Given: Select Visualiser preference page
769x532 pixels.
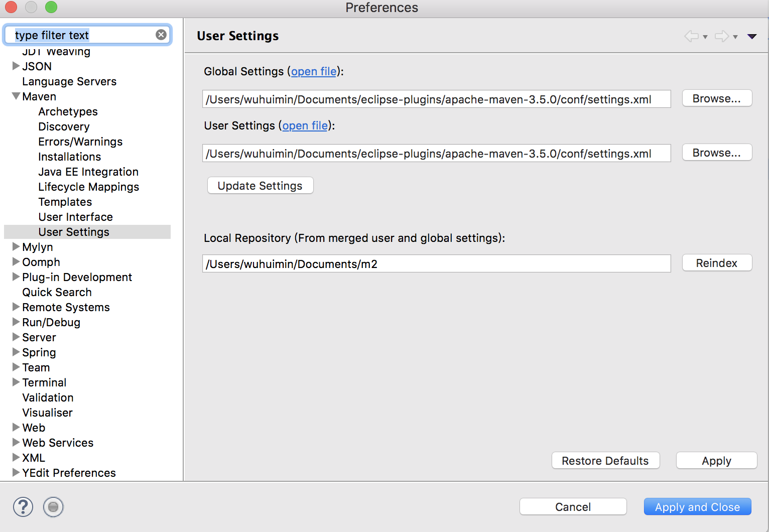Looking at the screenshot, I should click(47, 413).
